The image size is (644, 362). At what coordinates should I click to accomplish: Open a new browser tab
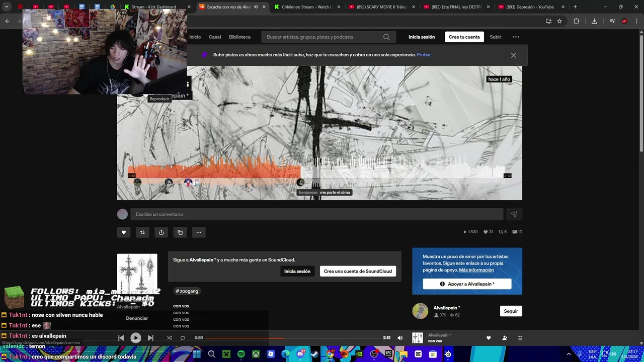click(575, 7)
